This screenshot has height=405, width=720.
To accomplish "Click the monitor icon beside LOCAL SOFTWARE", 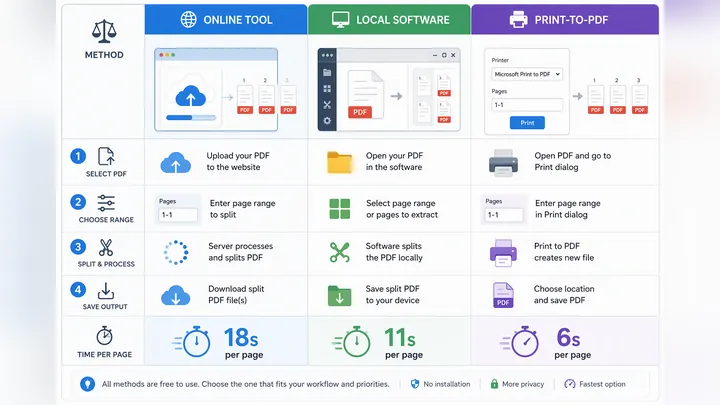I will tap(340, 20).
